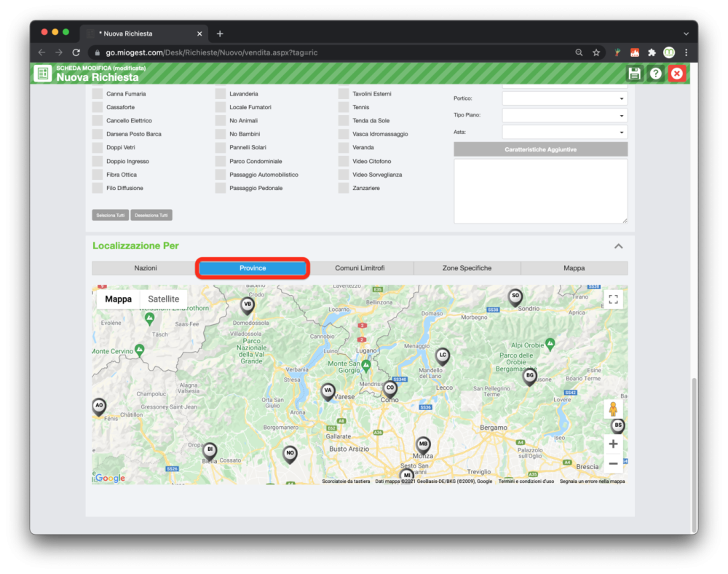Collapse the Localizzazione Per section

pos(618,246)
